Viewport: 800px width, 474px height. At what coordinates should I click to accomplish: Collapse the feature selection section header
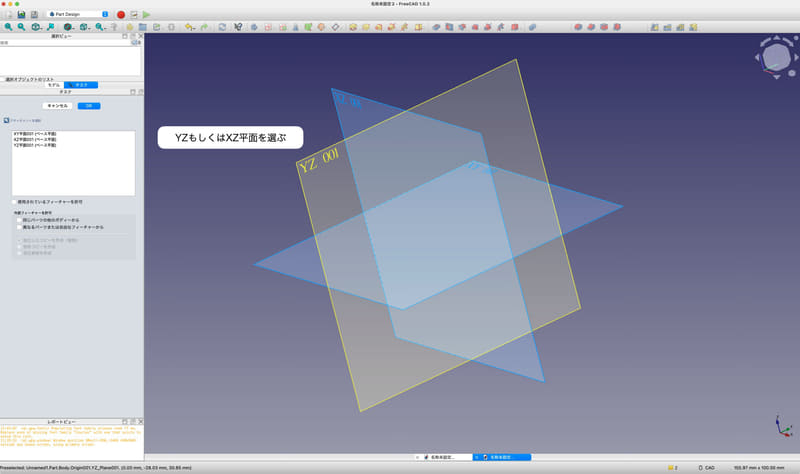(x=22, y=120)
